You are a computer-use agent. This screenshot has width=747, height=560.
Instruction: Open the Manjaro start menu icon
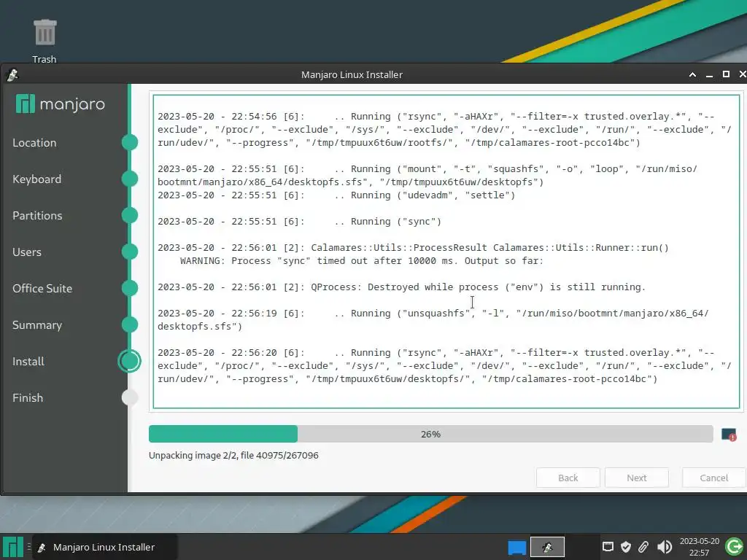(x=13, y=547)
